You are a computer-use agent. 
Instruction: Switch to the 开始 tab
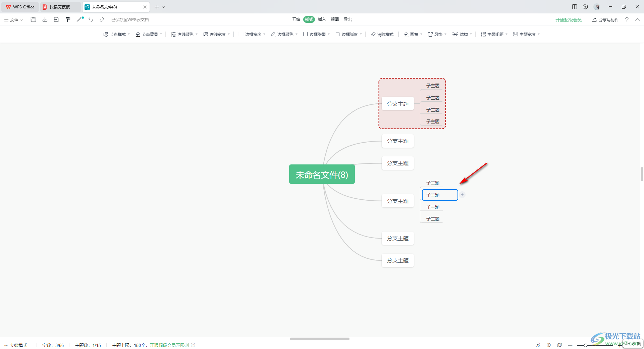point(296,19)
